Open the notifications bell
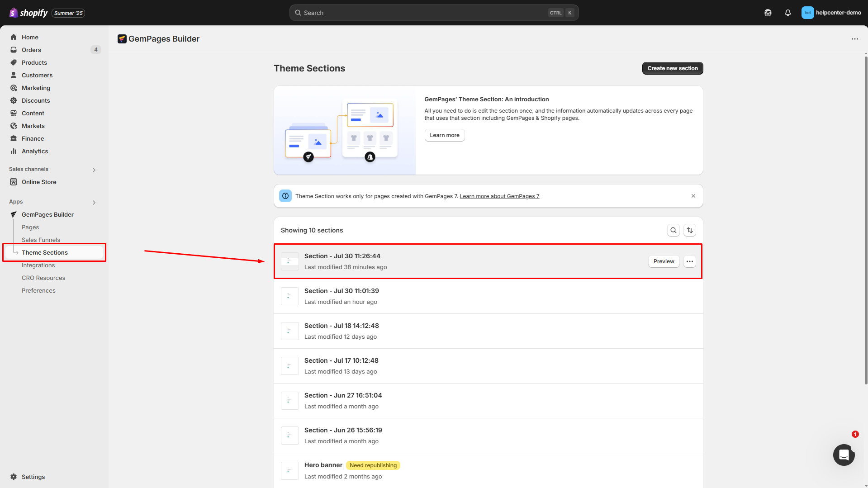 click(x=787, y=13)
